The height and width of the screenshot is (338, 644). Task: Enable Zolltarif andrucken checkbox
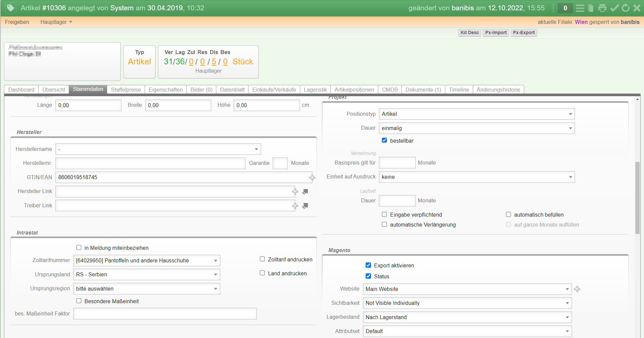tap(262, 259)
